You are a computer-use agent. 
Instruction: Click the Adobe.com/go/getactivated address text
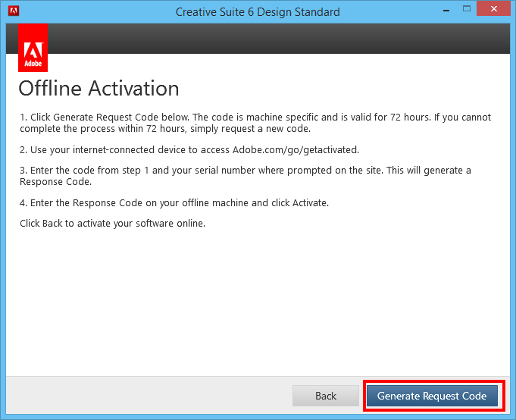click(296, 150)
